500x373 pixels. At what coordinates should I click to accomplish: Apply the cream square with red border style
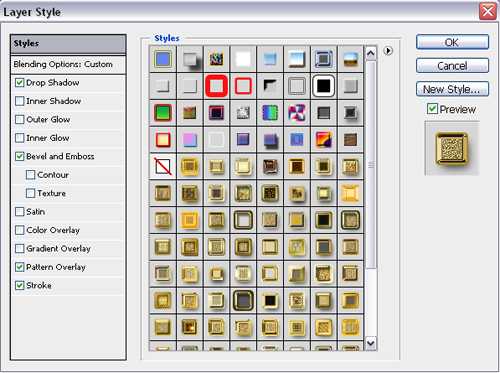click(x=163, y=140)
